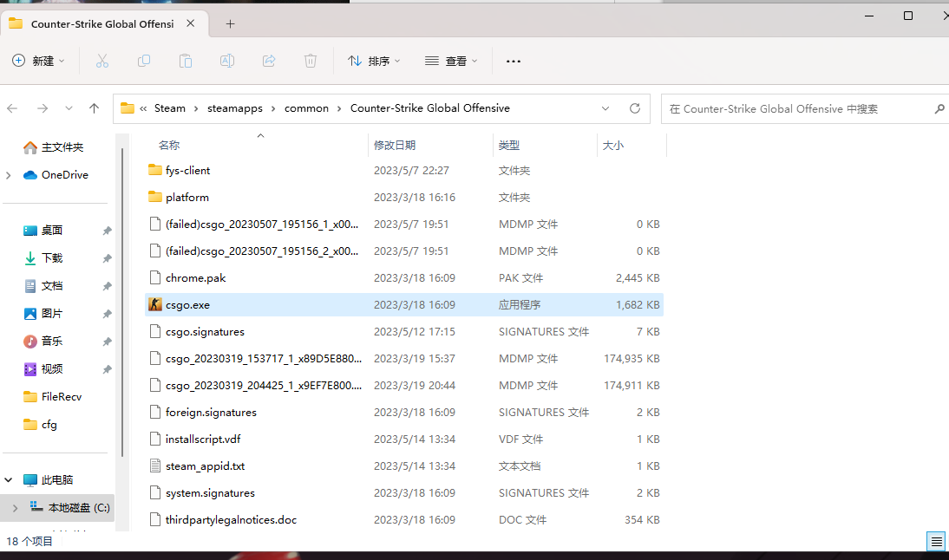Collapse the 此电脑 tree node
The height and width of the screenshot is (560, 949).
(9, 480)
